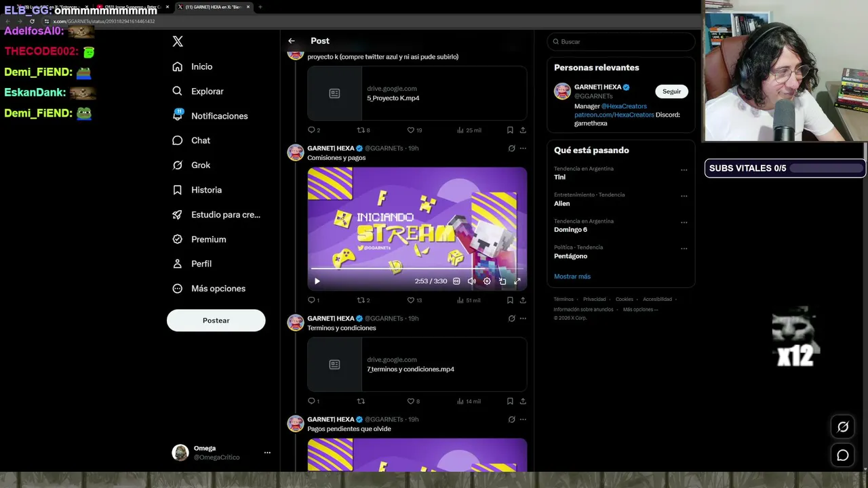
Task: Open video settings gear menu
Action: 487,281
